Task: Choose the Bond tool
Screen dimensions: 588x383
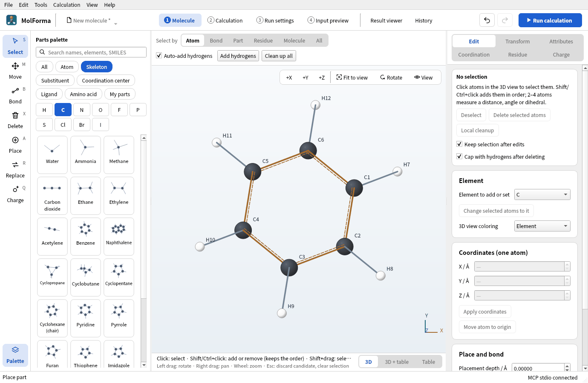Action: pyautogui.click(x=15, y=95)
